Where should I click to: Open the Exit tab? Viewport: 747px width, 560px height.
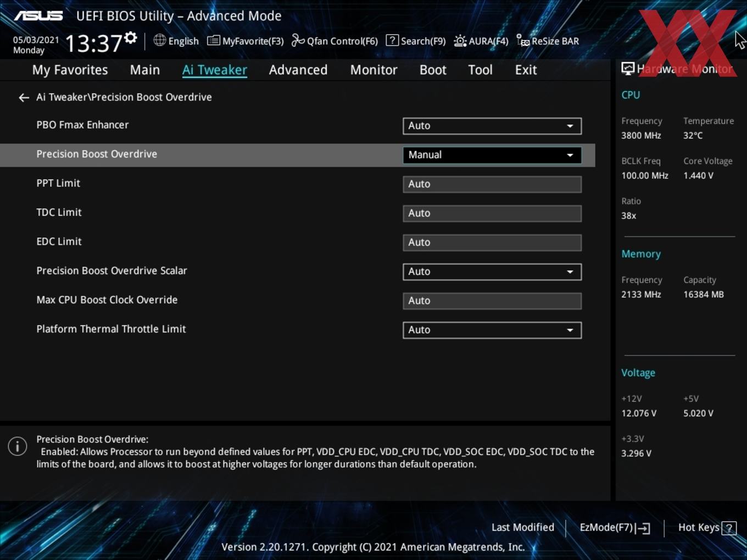point(526,70)
